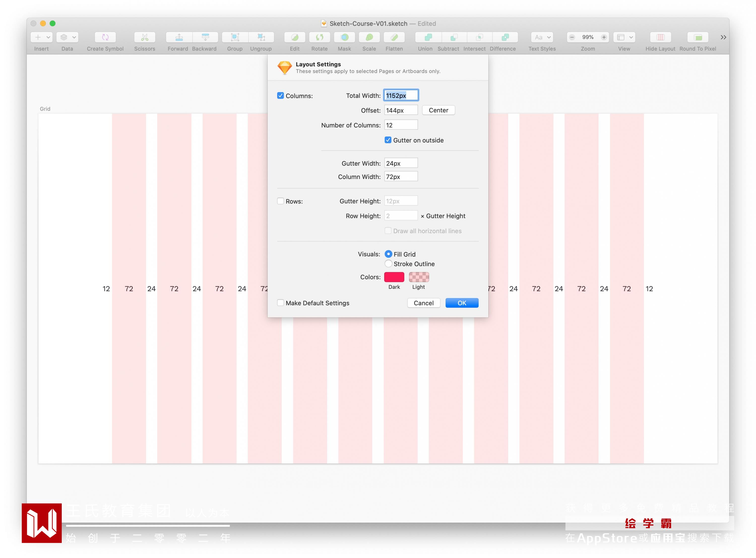Apply the Subtract boolean operation
The image size is (756, 558).
tap(454, 37)
